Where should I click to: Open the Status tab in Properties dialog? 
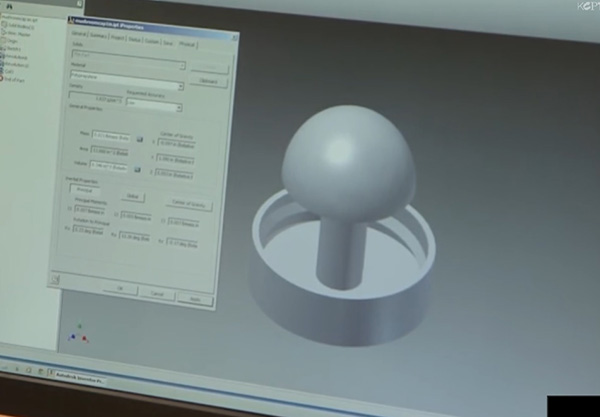tap(134, 39)
